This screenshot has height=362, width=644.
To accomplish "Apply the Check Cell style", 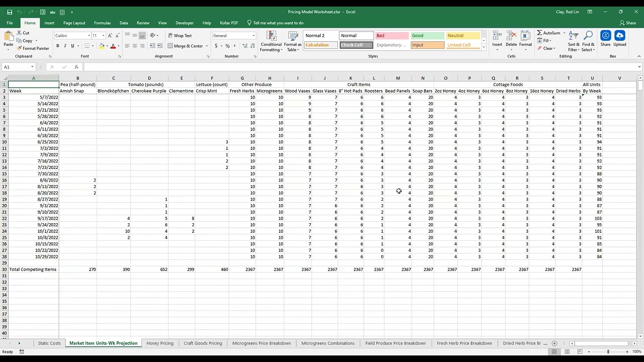I will pyautogui.click(x=356, y=45).
